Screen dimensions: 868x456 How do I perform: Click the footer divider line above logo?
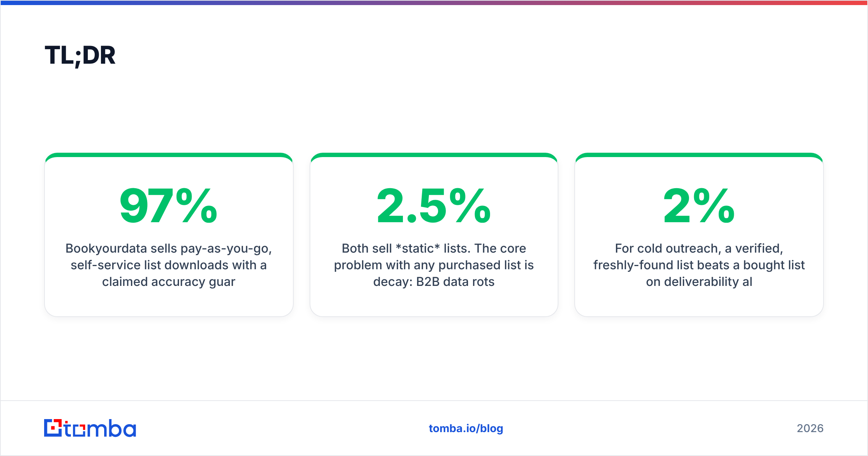(434, 401)
